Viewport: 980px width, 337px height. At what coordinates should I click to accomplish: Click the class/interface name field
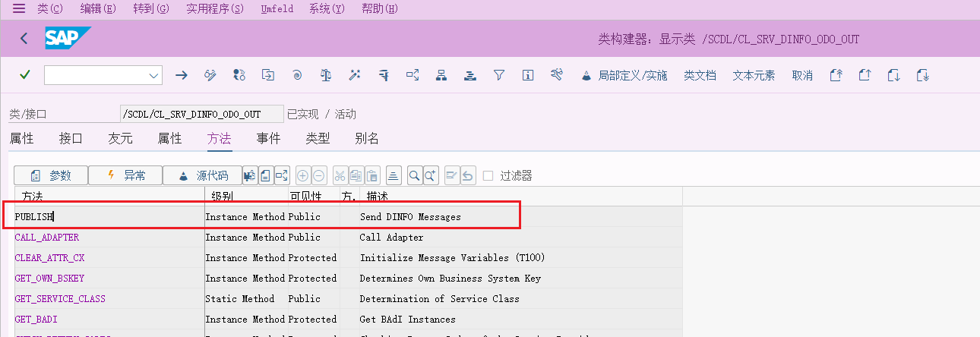(201, 114)
